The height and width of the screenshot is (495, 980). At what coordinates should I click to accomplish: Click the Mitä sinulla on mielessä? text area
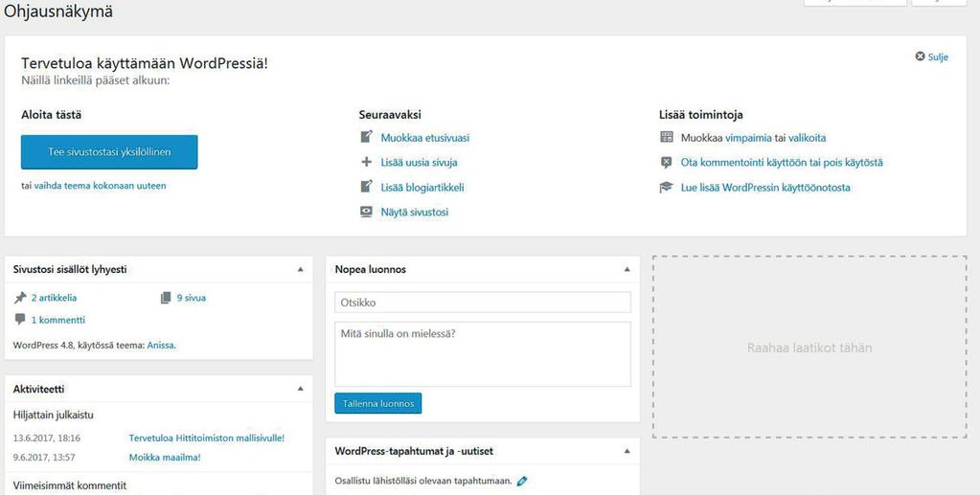coord(483,353)
